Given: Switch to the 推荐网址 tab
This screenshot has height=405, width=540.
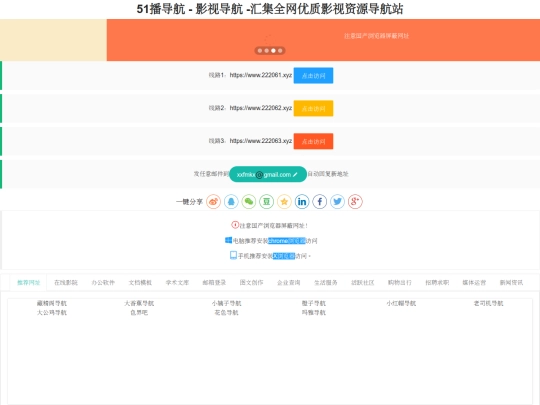Looking at the screenshot, I should (29, 283).
